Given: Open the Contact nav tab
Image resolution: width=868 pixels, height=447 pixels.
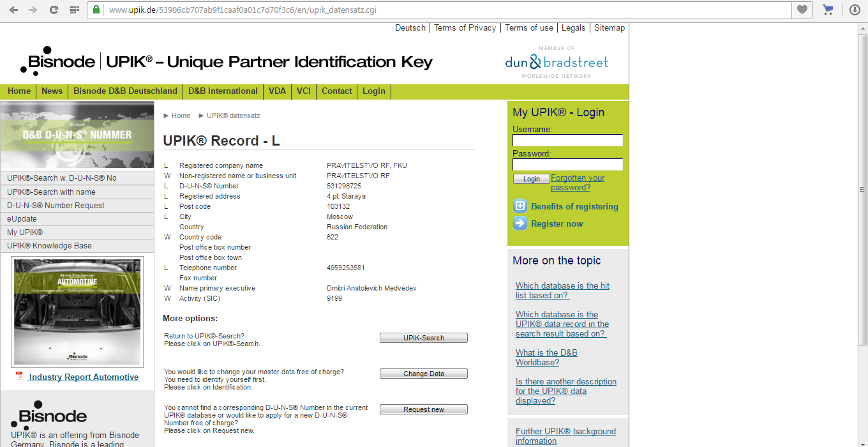Looking at the screenshot, I should 336,91.
